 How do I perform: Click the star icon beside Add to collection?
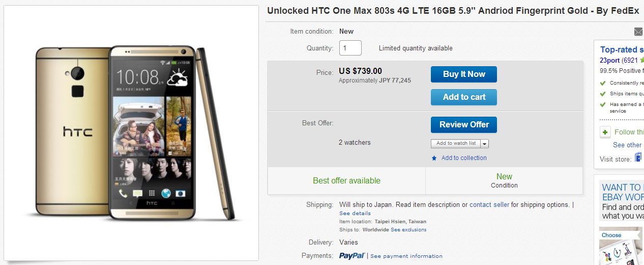pyautogui.click(x=434, y=158)
